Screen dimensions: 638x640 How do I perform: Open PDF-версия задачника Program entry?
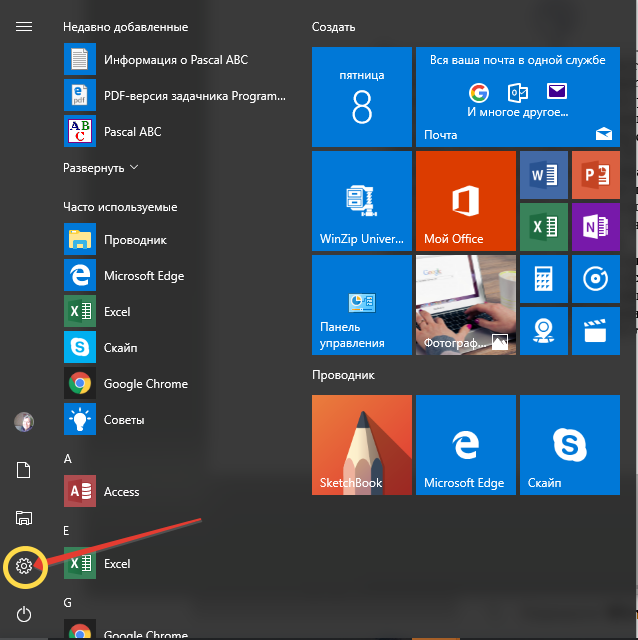(x=176, y=96)
